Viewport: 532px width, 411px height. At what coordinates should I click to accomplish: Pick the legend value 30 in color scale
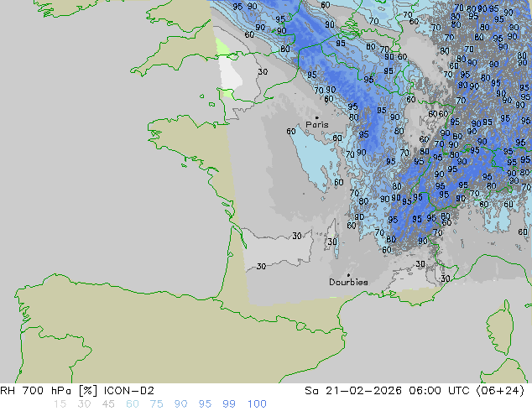[x=84, y=404]
